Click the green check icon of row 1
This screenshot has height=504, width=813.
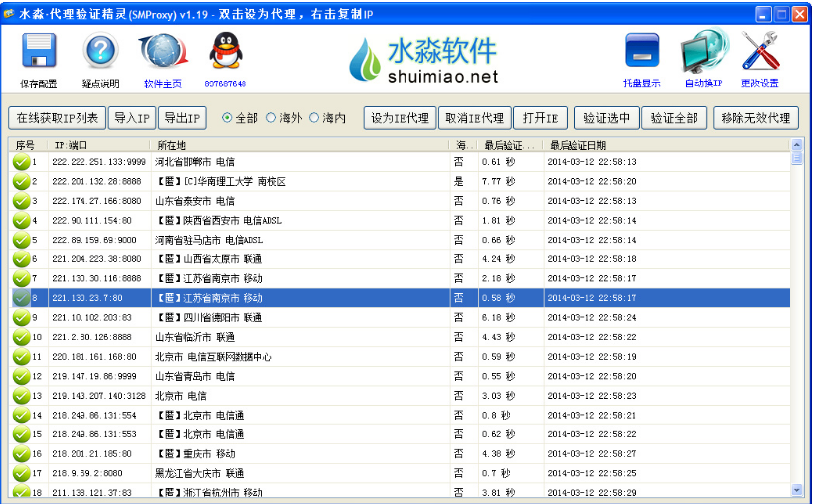21,162
